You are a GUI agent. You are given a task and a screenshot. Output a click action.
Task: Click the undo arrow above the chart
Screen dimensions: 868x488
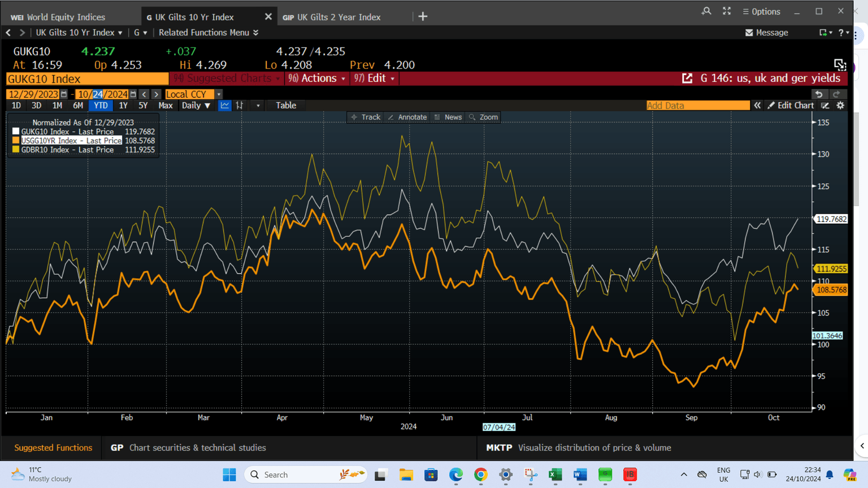818,94
